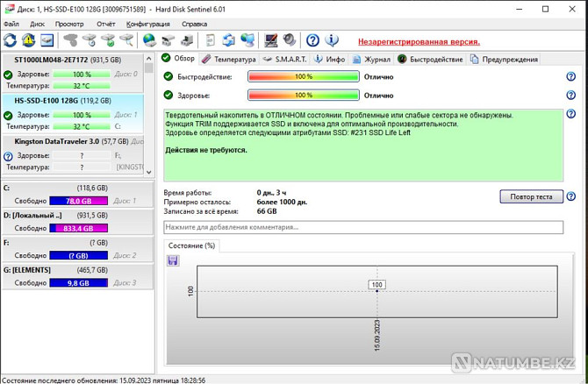Click the speaker sound toolbar icon

pos(289,40)
